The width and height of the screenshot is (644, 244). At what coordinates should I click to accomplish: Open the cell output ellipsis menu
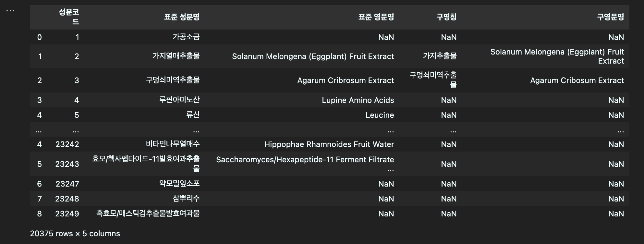click(10, 11)
